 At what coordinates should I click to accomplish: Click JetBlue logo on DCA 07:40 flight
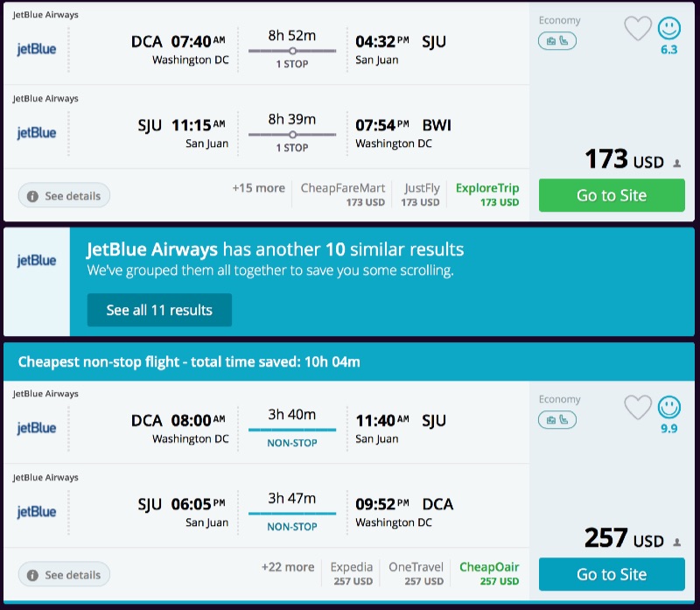click(x=37, y=49)
